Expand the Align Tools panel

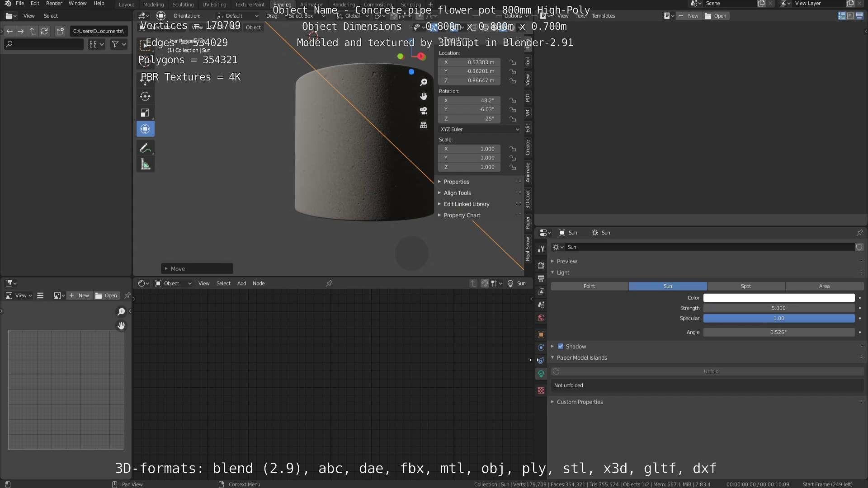(457, 193)
